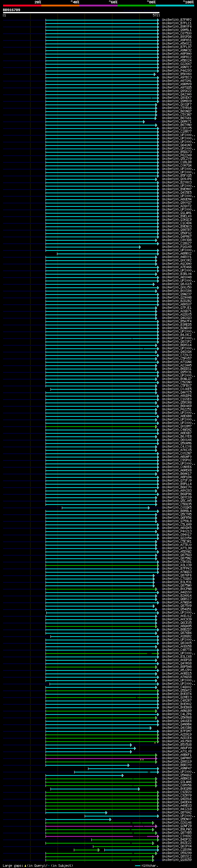This screenshot has width=197, height=868.
Task: Click the cyan ~100% identity legend segment
Action: (x=175, y=6)
